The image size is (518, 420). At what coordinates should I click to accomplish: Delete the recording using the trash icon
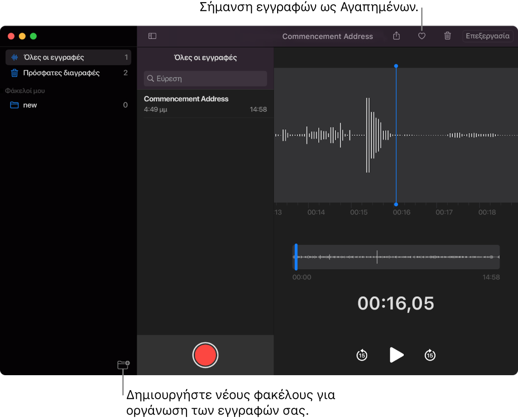[x=447, y=36]
